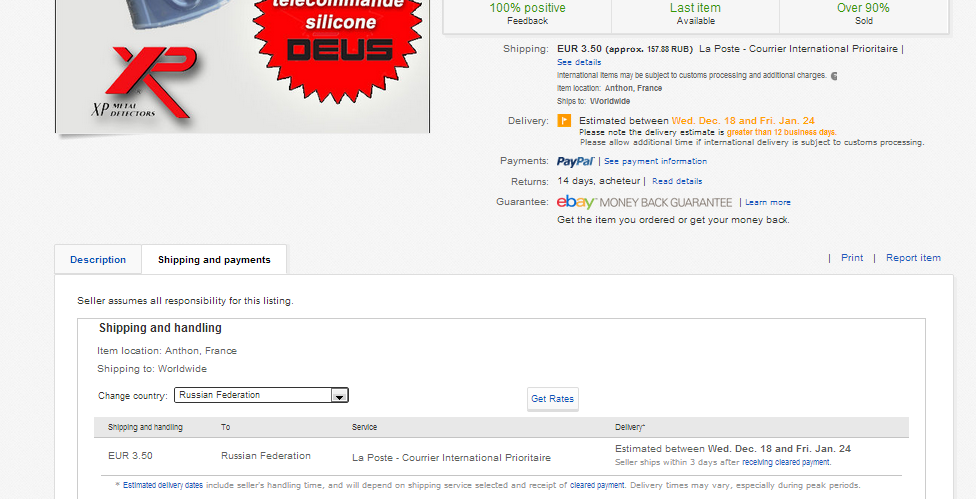Open Read details for returns
This screenshot has height=499, width=976.
pos(677,181)
